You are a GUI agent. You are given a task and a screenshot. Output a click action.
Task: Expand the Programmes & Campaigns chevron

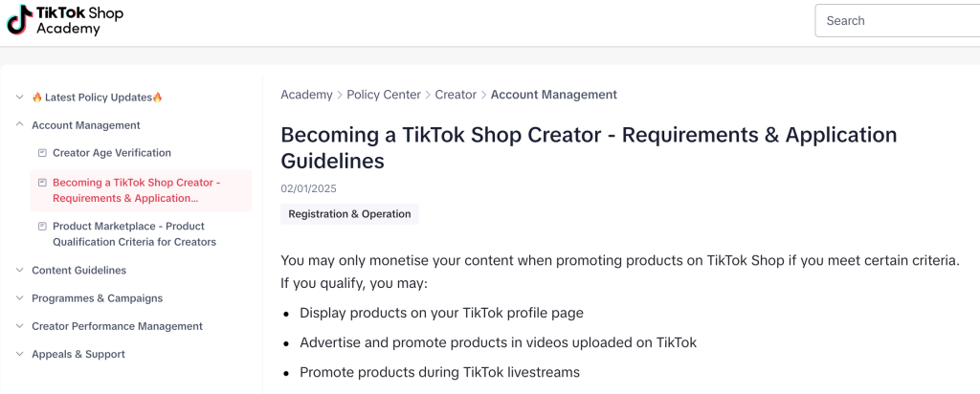coord(19,298)
